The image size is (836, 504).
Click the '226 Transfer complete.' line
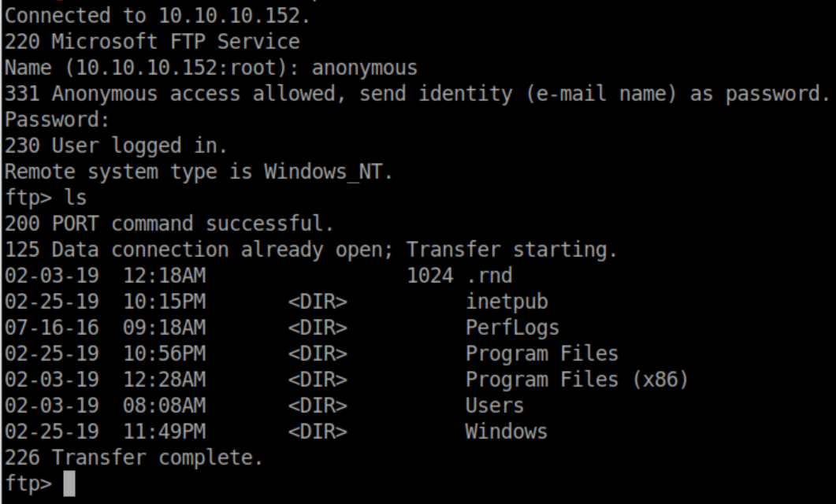(x=133, y=458)
